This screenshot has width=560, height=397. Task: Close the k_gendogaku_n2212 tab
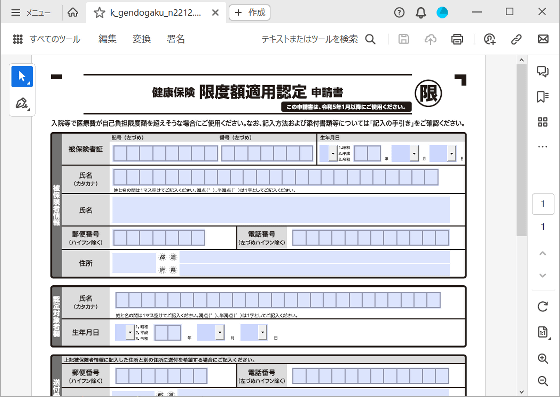[215, 13]
